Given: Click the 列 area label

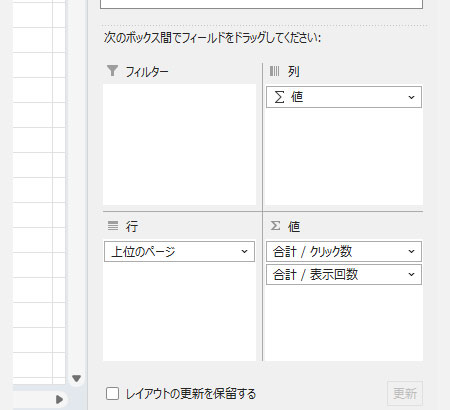Looking at the screenshot, I should coord(294,71).
